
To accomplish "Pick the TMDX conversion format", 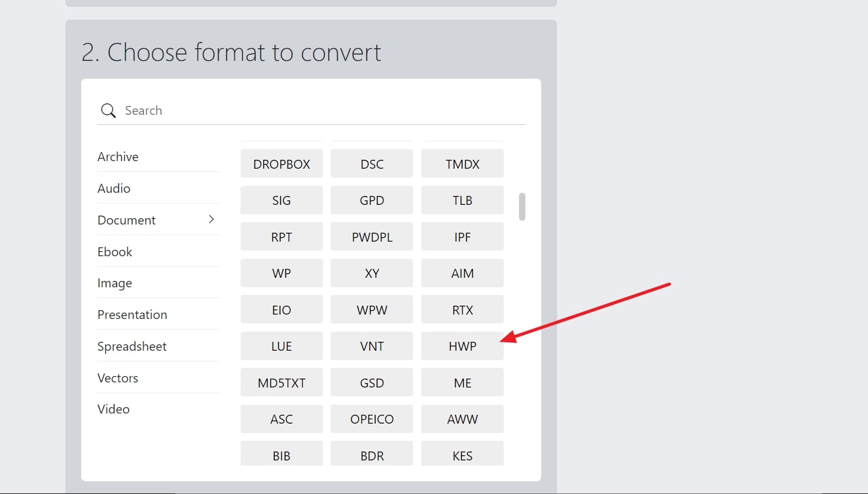I will pos(462,163).
